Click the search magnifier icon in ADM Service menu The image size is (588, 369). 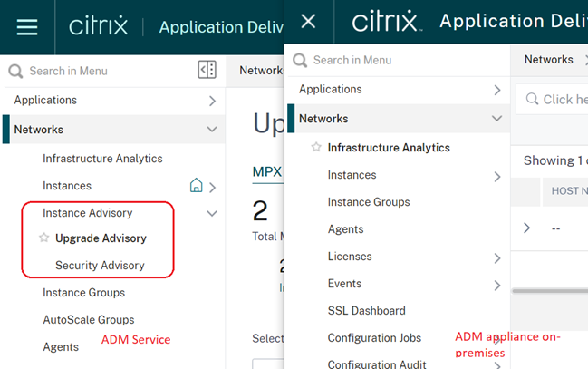click(15, 71)
